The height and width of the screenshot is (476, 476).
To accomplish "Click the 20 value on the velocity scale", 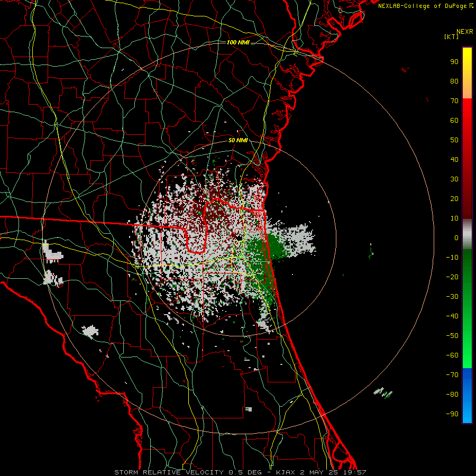I will 454,198.
